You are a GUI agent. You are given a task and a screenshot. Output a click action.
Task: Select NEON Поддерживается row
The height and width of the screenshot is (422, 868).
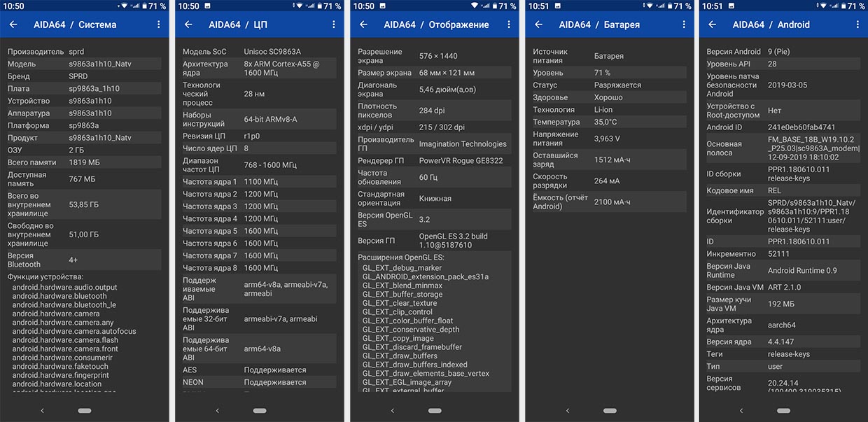point(259,382)
